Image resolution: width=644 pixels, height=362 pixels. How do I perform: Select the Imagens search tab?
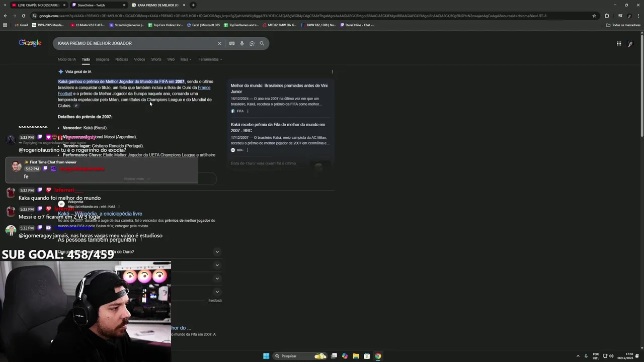point(102,59)
